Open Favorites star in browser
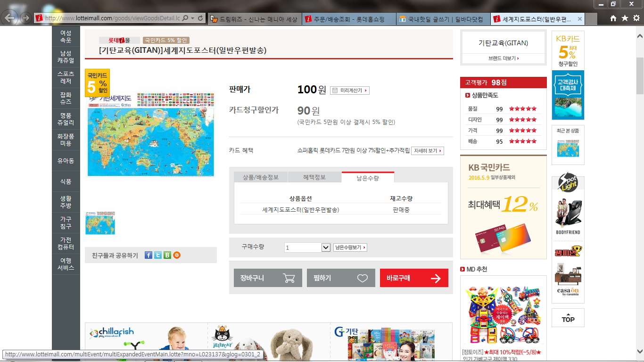Screen dimensions: 644x362 [625, 18]
